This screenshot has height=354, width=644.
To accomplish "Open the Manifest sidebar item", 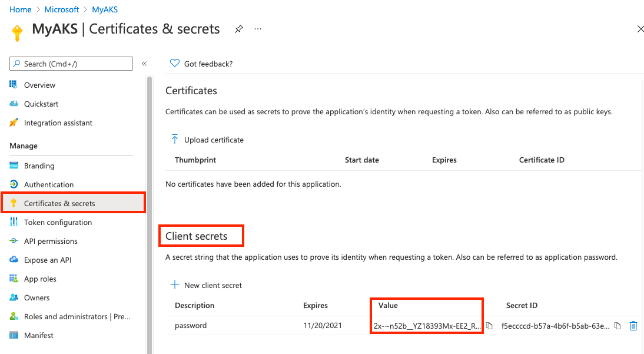I will tap(39, 335).
